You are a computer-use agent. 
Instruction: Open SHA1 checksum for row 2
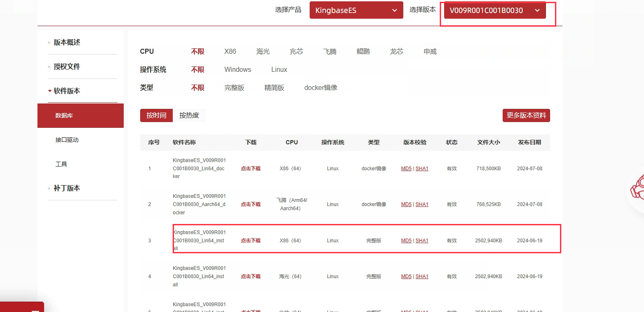(422, 205)
